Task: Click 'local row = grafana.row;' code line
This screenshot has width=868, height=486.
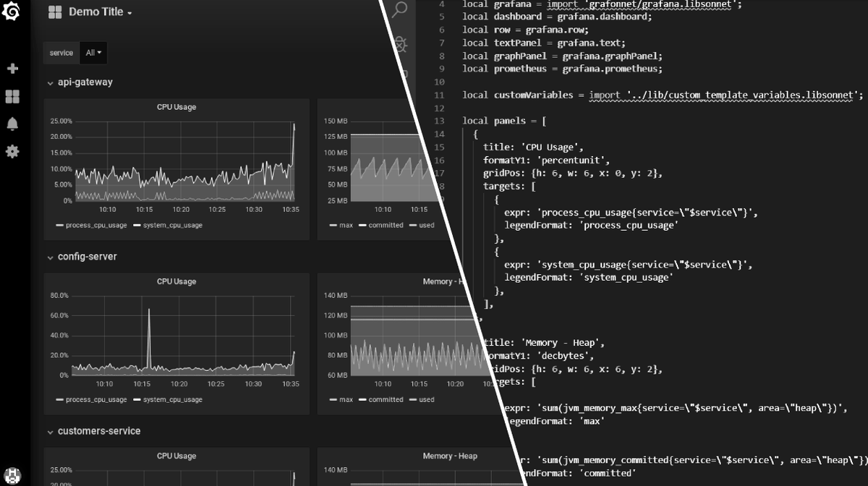Action: click(x=526, y=30)
